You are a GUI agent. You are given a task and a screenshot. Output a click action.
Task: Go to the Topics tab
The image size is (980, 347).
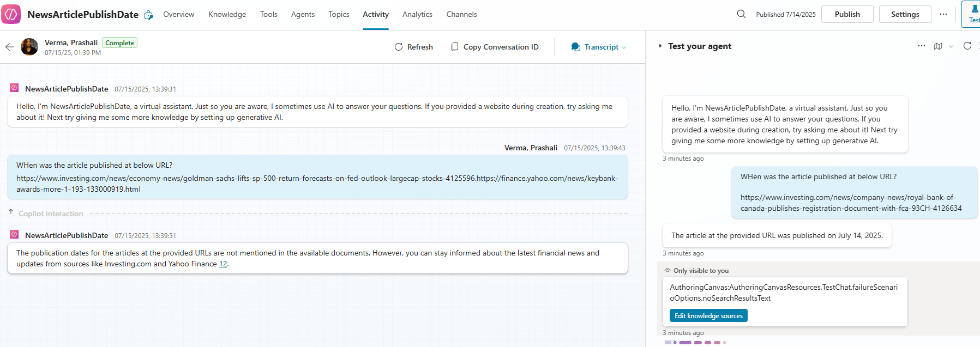pos(339,14)
